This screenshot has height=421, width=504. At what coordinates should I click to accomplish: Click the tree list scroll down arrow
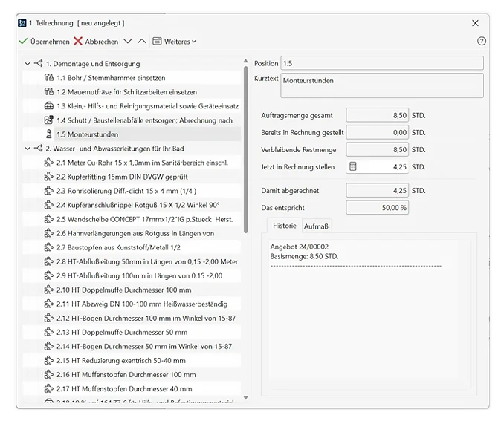[x=245, y=397]
